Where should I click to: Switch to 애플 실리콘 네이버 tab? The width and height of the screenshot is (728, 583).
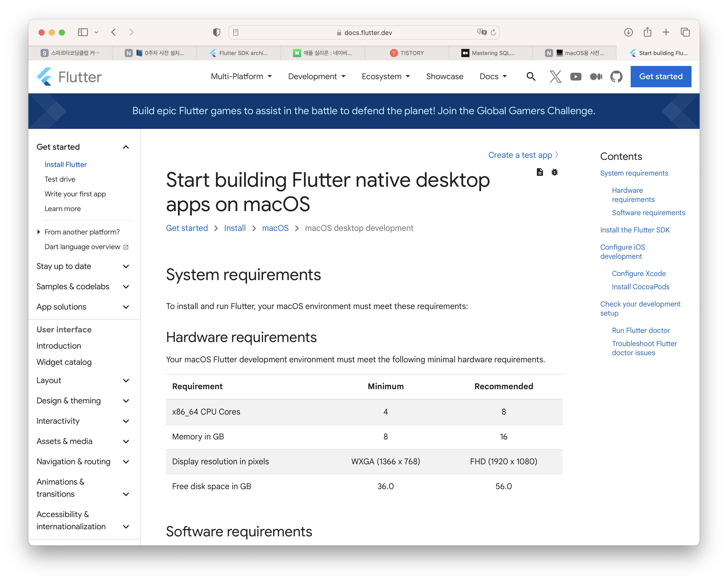322,53
